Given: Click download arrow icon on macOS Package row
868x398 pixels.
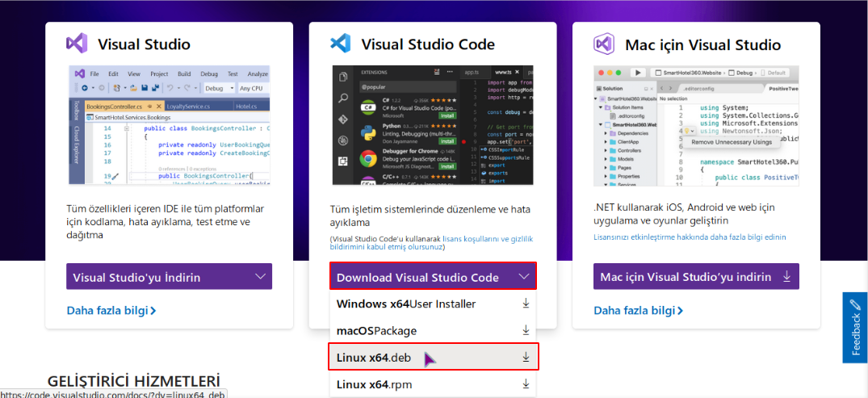Looking at the screenshot, I should click(x=526, y=330).
